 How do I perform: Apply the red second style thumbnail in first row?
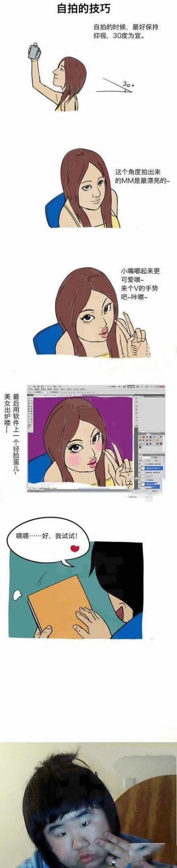144,437
